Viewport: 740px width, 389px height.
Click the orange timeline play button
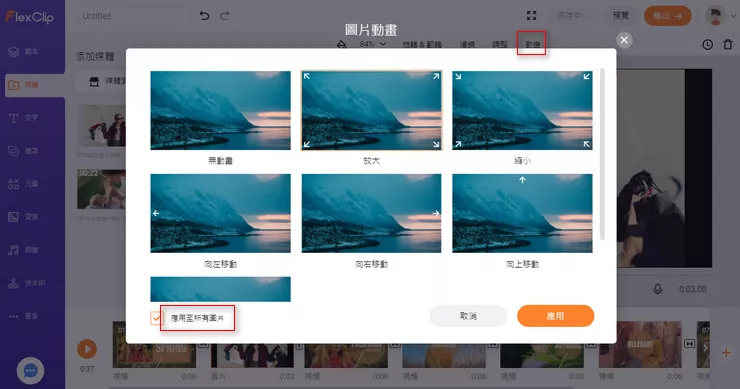click(x=87, y=349)
